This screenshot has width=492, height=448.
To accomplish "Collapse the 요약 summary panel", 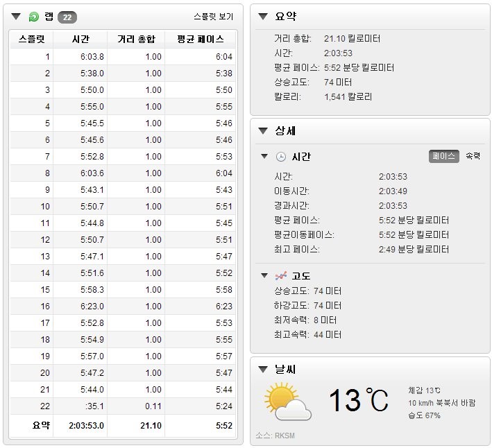I will coord(263,16).
